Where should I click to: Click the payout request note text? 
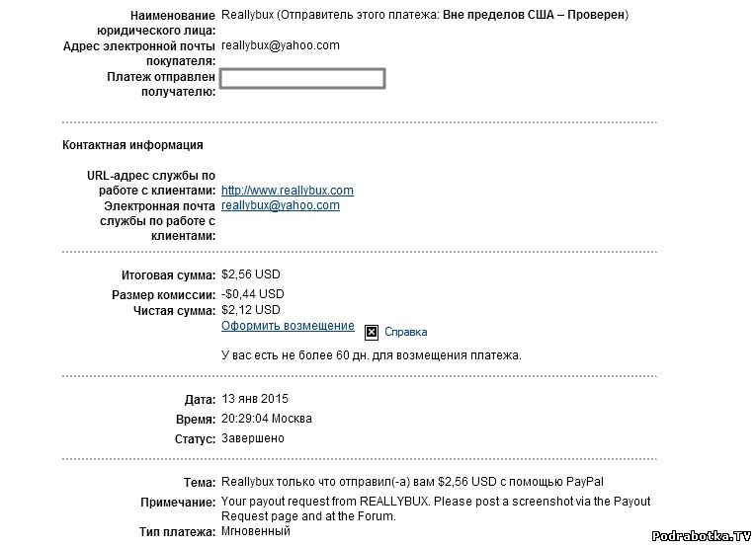tap(436, 508)
